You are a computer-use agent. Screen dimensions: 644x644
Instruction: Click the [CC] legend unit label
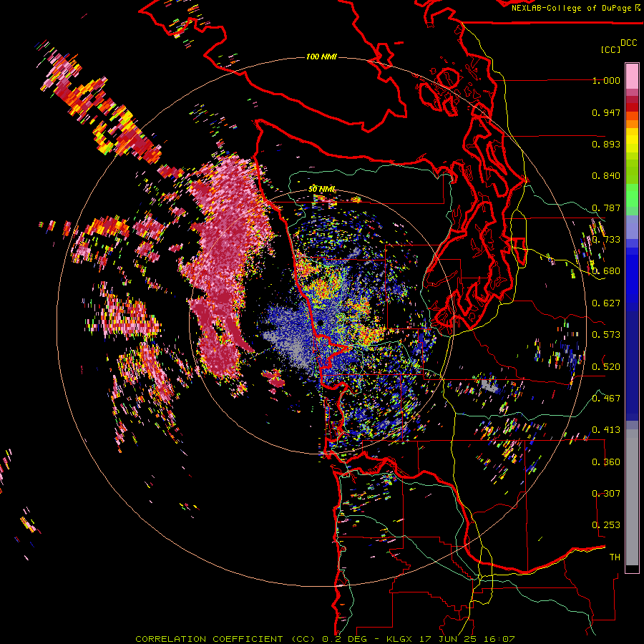pyautogui.click(x=610, y=49)
